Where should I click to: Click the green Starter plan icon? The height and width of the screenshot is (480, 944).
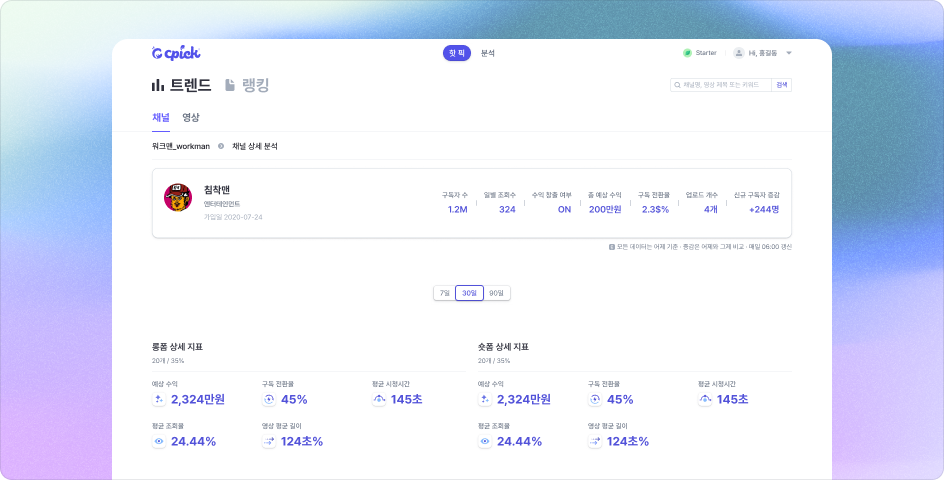[x=687, y=53]
